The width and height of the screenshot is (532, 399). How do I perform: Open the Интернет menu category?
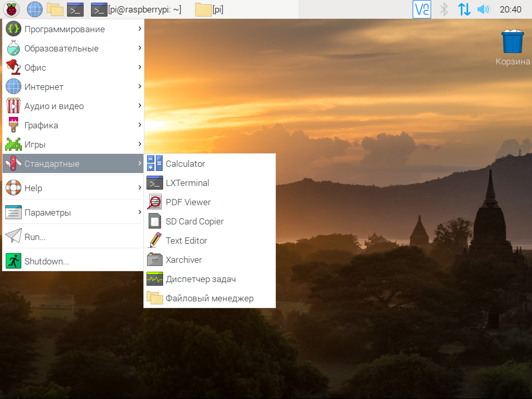(x=73, y=87)
